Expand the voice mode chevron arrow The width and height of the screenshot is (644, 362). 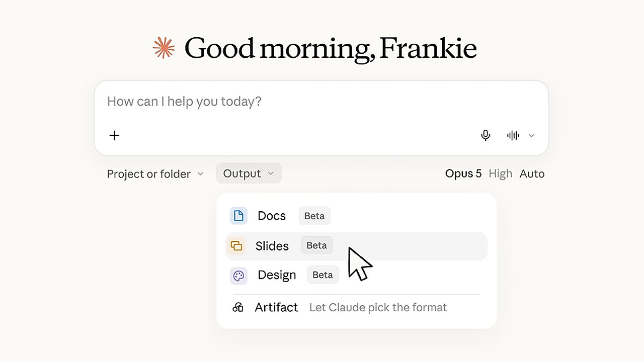pos(531,136)
